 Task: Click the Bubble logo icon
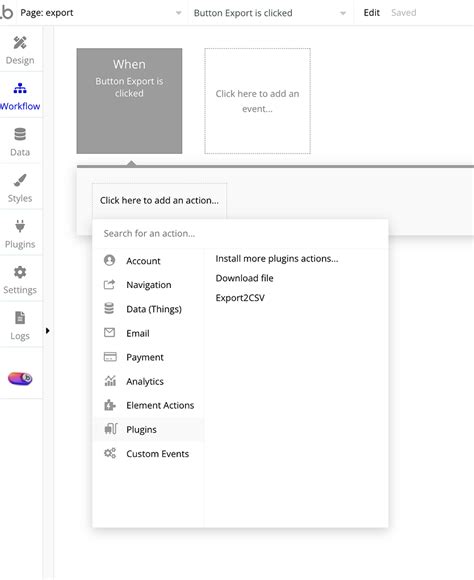(6, 12)
